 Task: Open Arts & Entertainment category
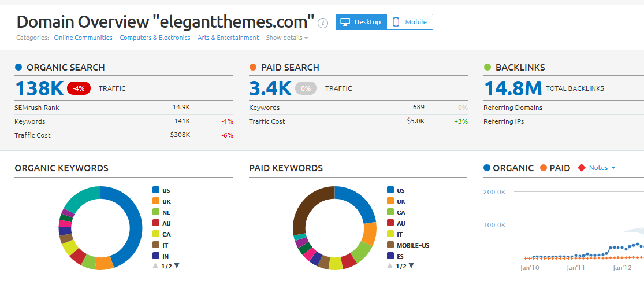tap(228, 38)
